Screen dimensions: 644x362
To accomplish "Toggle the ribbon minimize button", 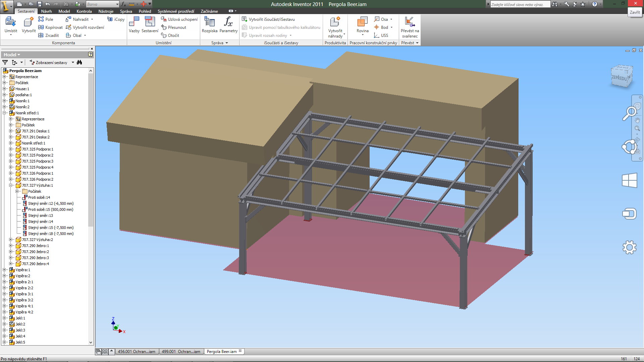I will click(x=231, y=11).
